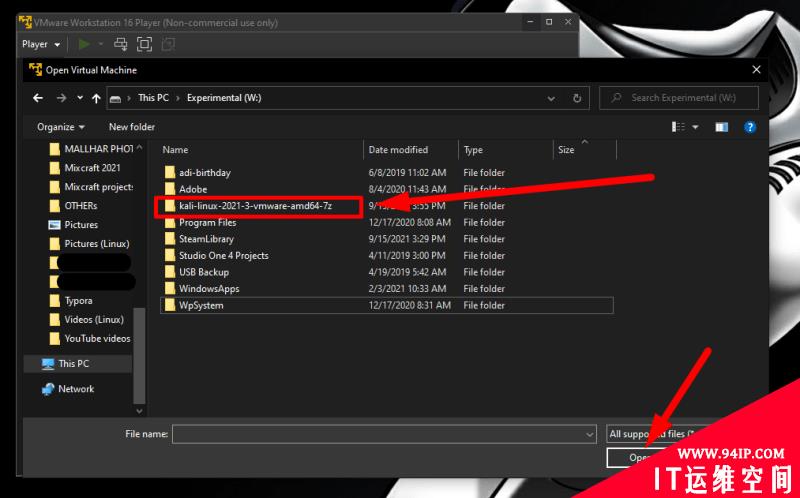This screenshot has height=498, width=800.
Task: Click folder icon of WpSystem row
Action: pos(170,305)
